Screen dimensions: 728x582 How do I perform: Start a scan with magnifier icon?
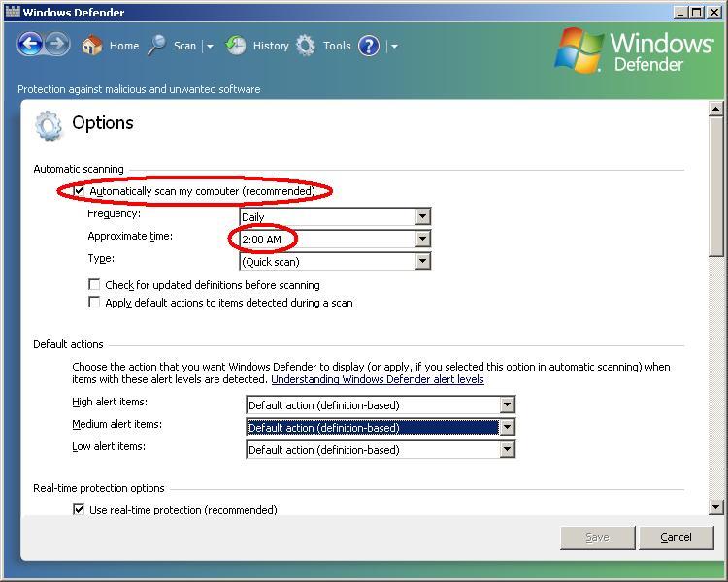(156, 46)
